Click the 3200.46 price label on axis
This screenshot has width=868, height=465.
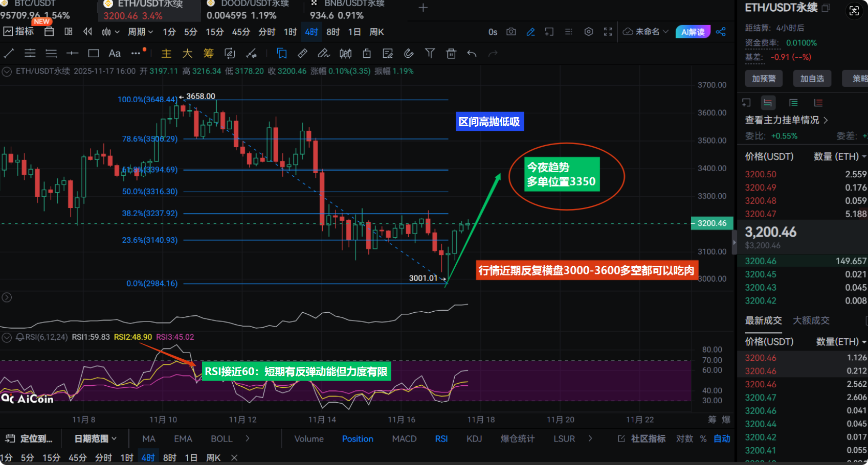pos(711,223)
